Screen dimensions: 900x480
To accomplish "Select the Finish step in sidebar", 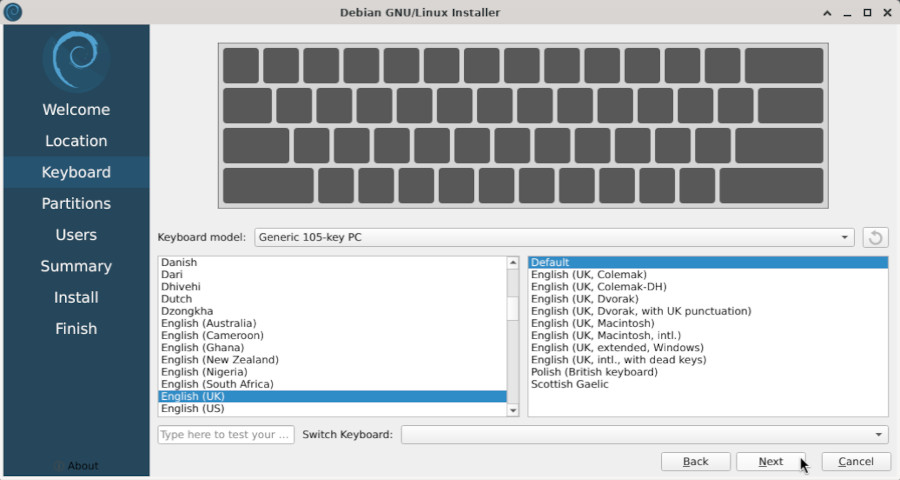I will tap(76, 328).
